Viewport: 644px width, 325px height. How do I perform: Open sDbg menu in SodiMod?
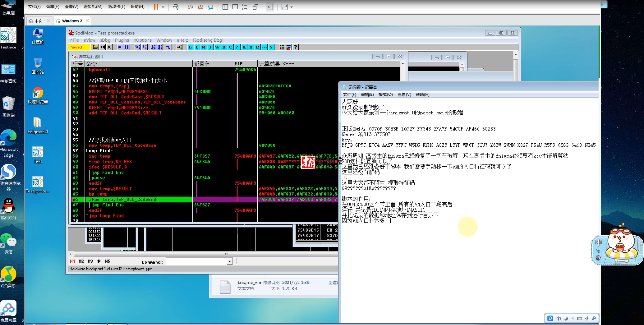105,40
